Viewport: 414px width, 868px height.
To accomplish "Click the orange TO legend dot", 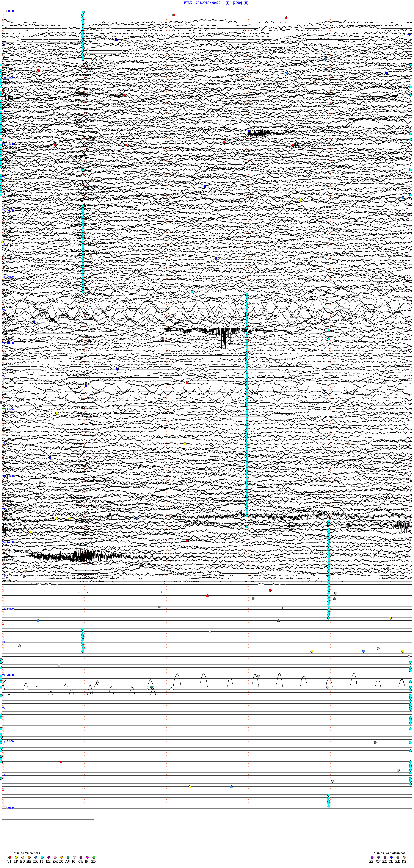I will [x=62, y=857].
